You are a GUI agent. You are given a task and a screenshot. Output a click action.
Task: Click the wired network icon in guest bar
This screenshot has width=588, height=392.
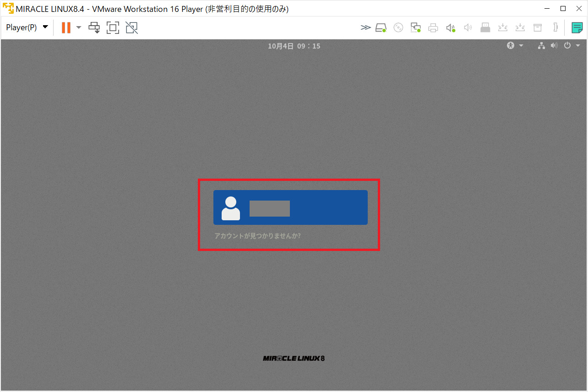541,45
